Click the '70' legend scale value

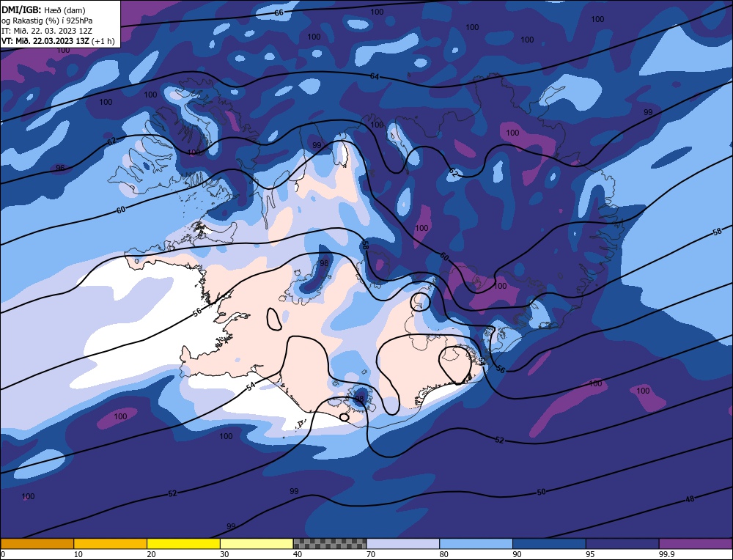click(371, 554)
